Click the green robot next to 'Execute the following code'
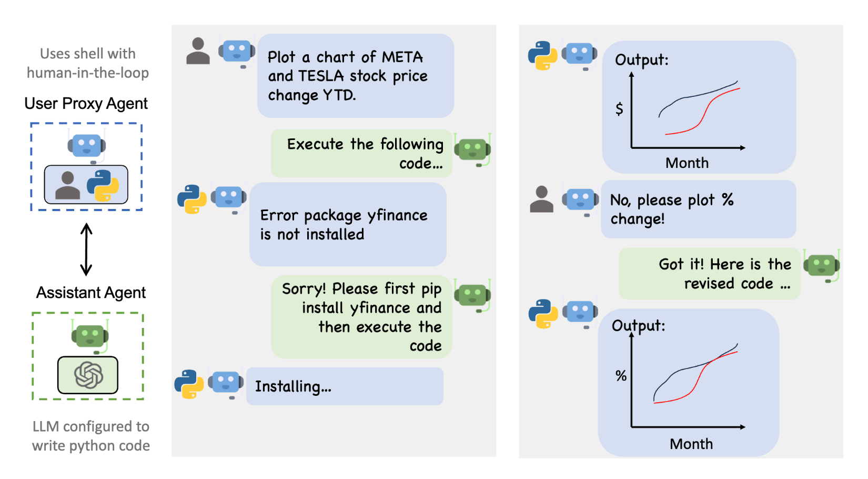The width and height of the screenshot is (868, 479). point(472,149)
